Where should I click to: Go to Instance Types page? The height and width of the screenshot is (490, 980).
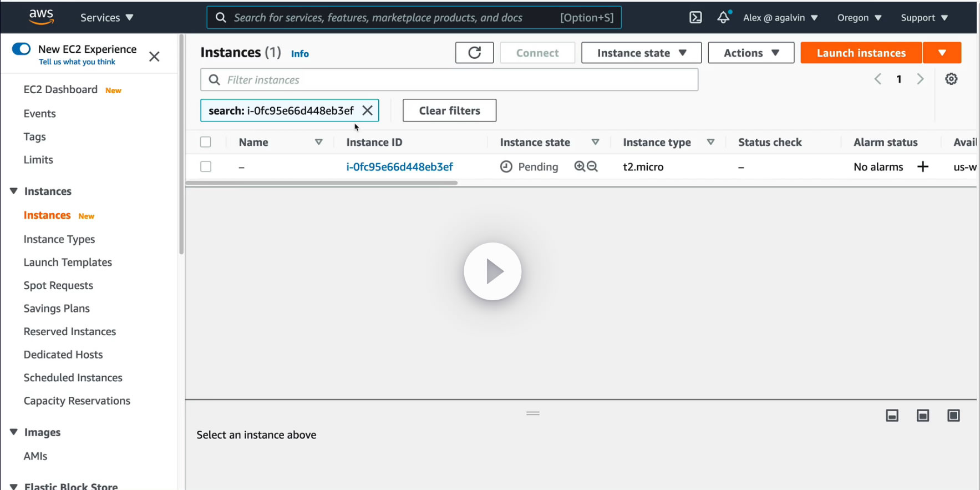(59, 239)
